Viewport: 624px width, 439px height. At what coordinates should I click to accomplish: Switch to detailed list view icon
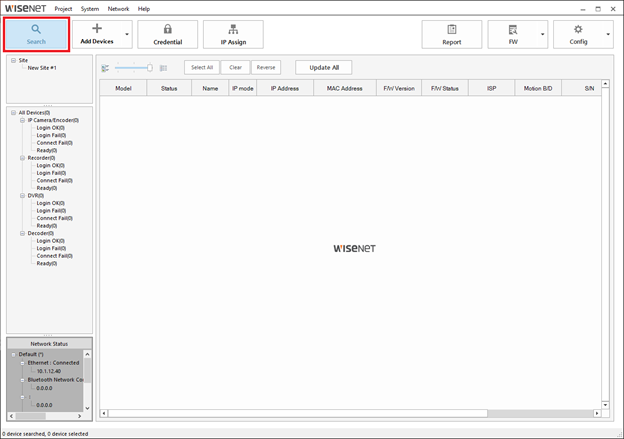(105, 68)
